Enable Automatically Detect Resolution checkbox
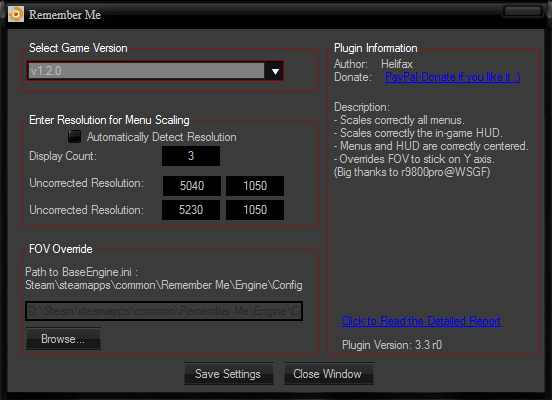552x400 pixels. 74,137
